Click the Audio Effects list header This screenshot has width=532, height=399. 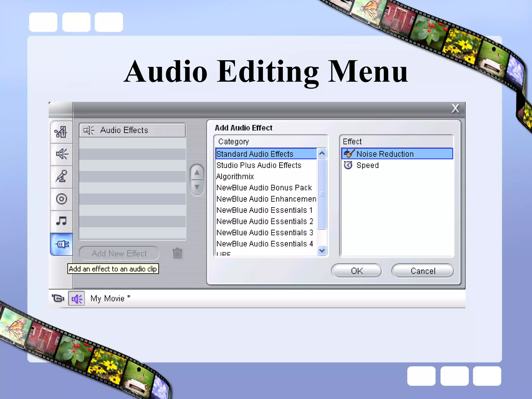pos(132,130)
